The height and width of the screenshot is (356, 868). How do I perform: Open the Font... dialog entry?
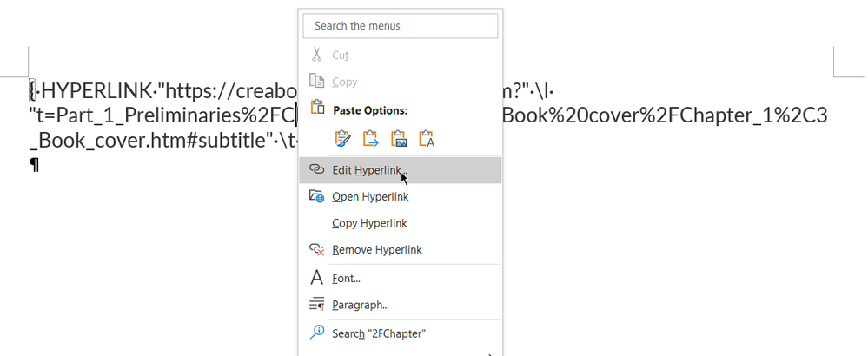coord(346,278)
